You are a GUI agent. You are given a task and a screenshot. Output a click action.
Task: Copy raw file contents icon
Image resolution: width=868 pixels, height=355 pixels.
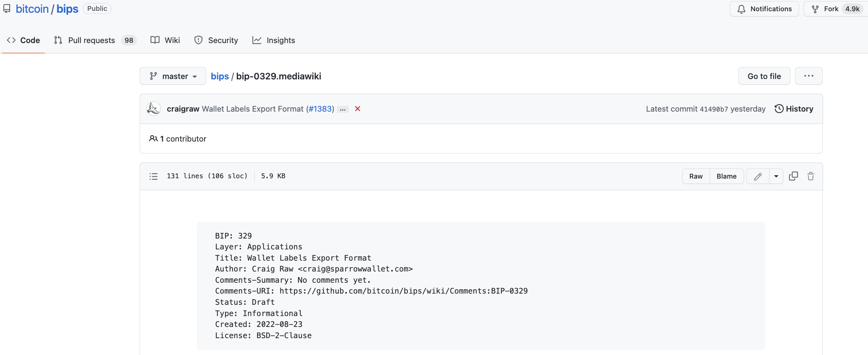[793, 176]
